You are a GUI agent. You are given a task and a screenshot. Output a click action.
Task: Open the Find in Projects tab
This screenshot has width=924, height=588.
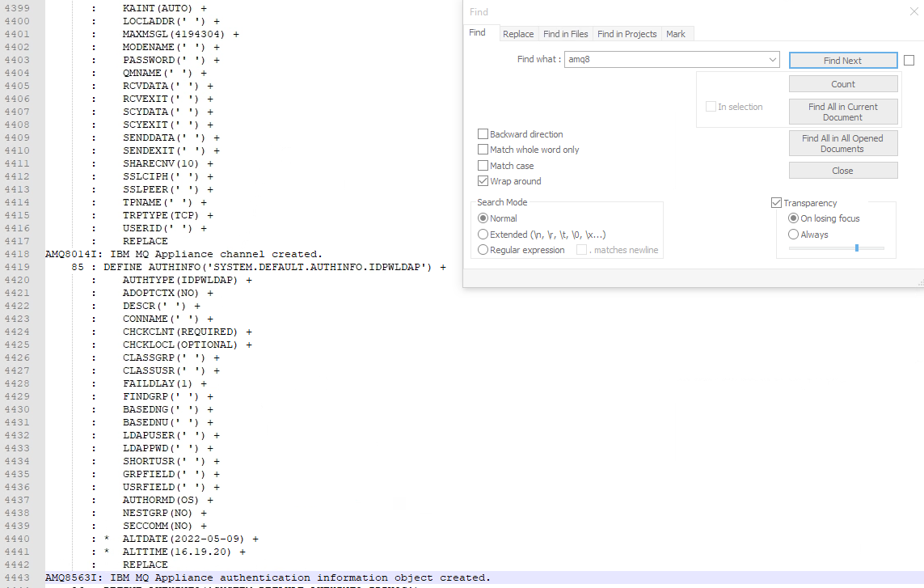click(x=627, y=34)
